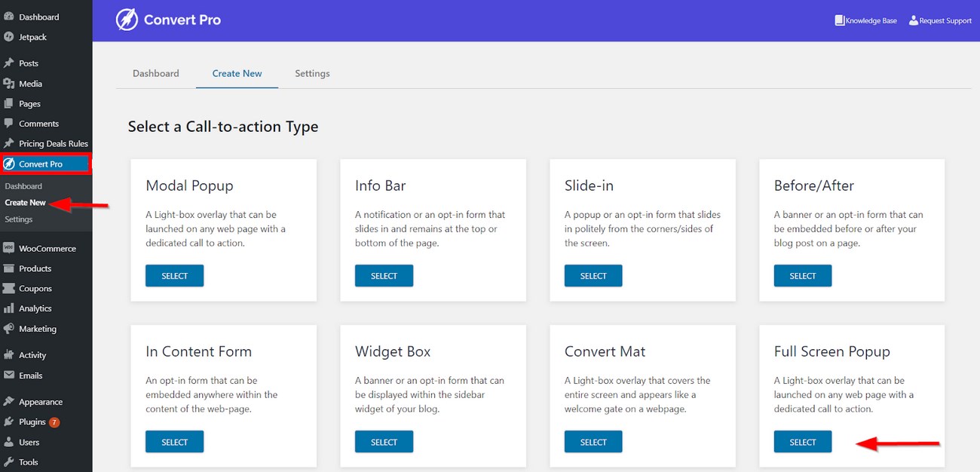The height and width of the screenshot is (472, 980).
Task: Click the Media sidebar icon
Action: pos(9,84)
